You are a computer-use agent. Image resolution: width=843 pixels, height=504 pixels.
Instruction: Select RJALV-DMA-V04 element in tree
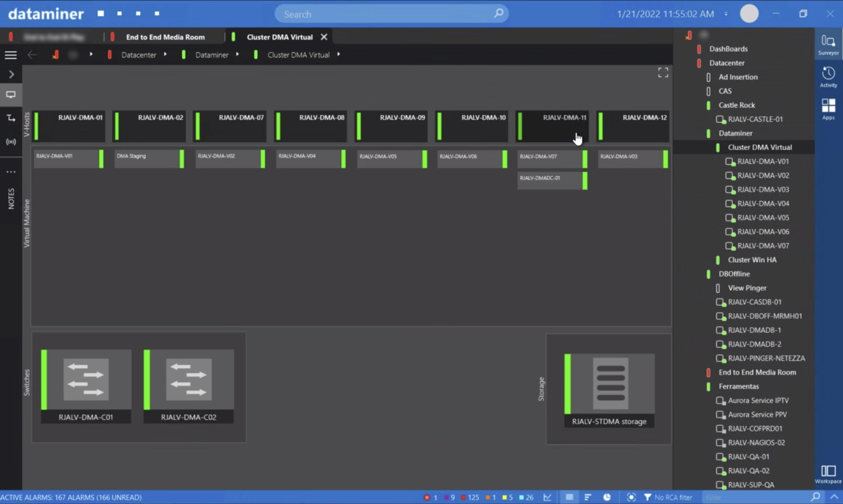tap(763, 204)
